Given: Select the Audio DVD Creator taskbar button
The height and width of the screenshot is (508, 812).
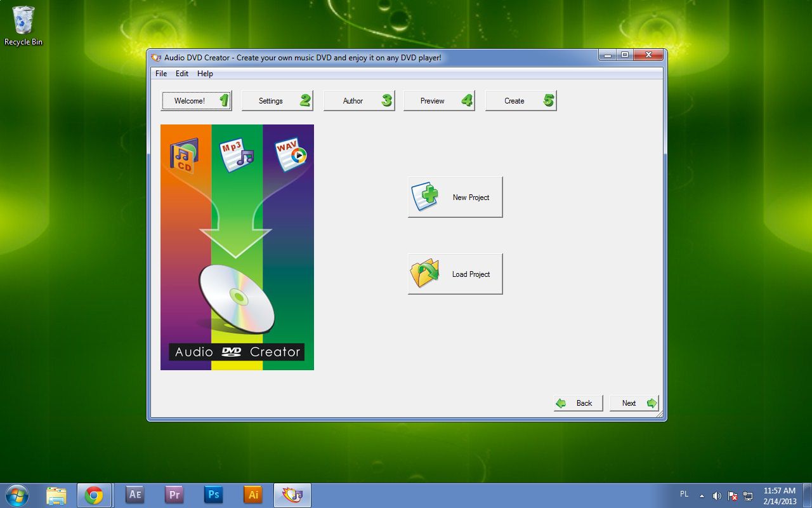Looking at the screenshot, I should [x=292, y=495].
